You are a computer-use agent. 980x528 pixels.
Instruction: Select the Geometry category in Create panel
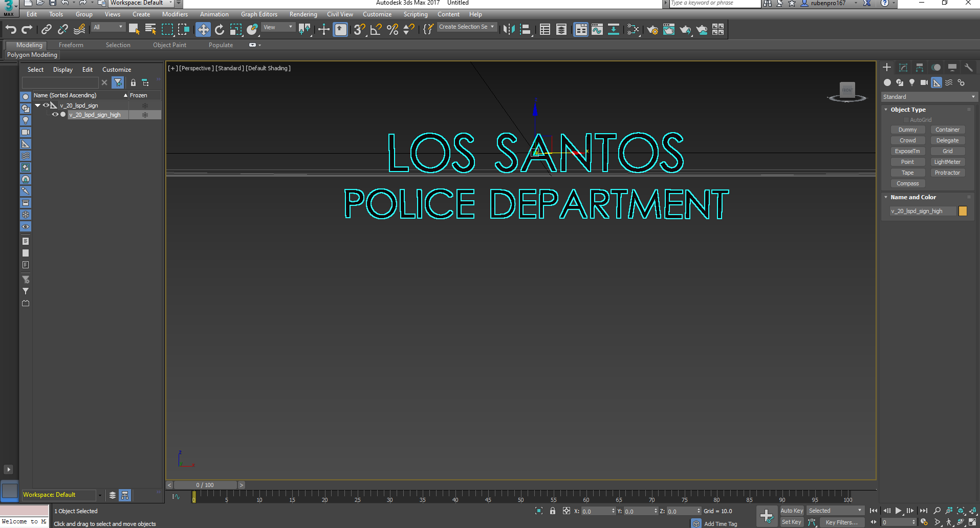[x=886, y=82]
